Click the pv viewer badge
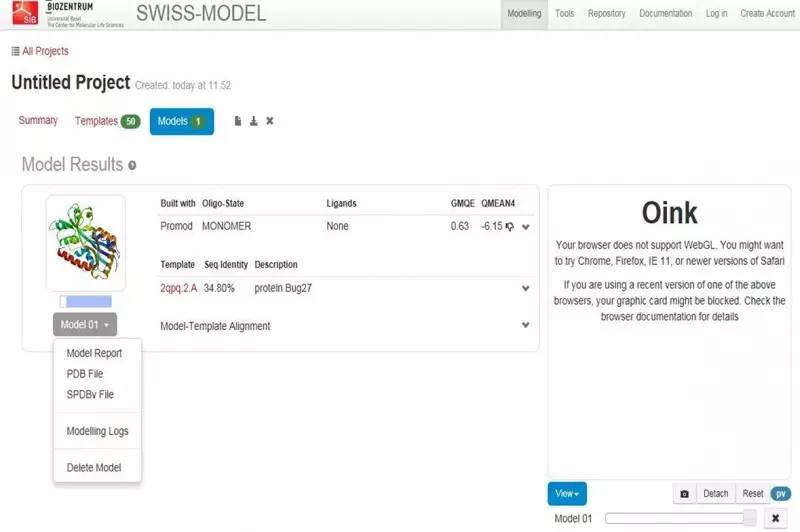 pos(781,494)
